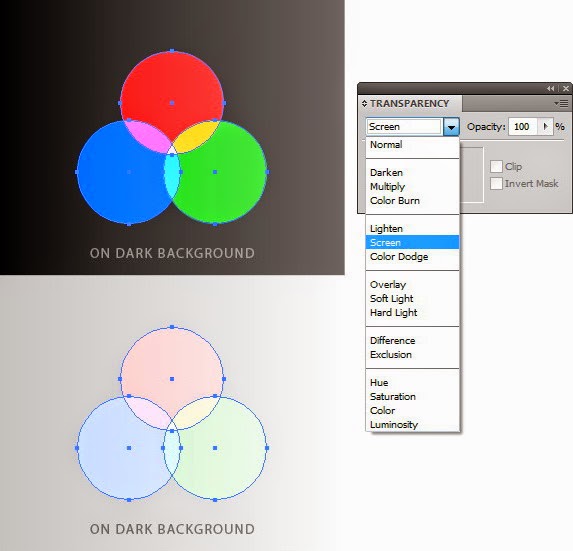
Task: Choose Lighten blending mode
Action: 412,229
